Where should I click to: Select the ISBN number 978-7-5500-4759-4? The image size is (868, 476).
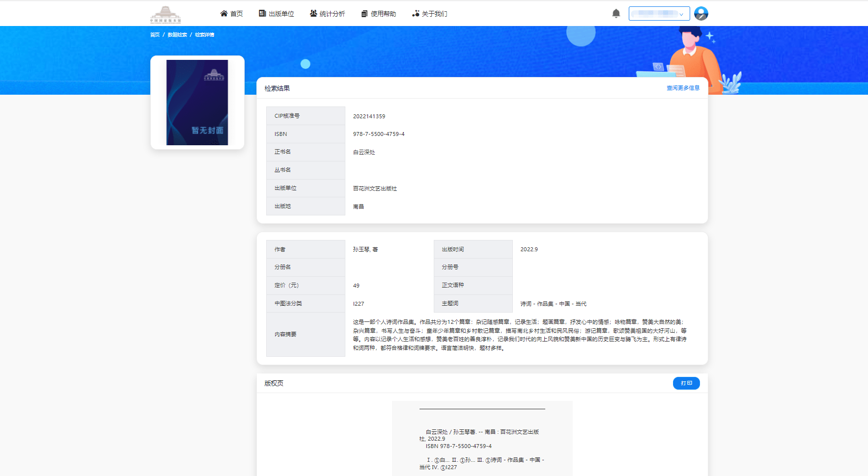(378, 133)
